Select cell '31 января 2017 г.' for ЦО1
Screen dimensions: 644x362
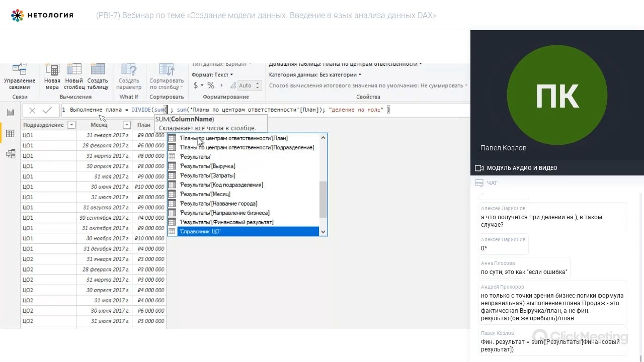pyautogui.click(x=104, y=135)
